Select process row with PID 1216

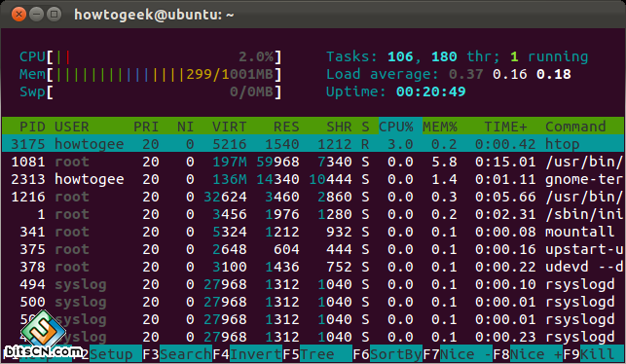(x=313, y=197)
